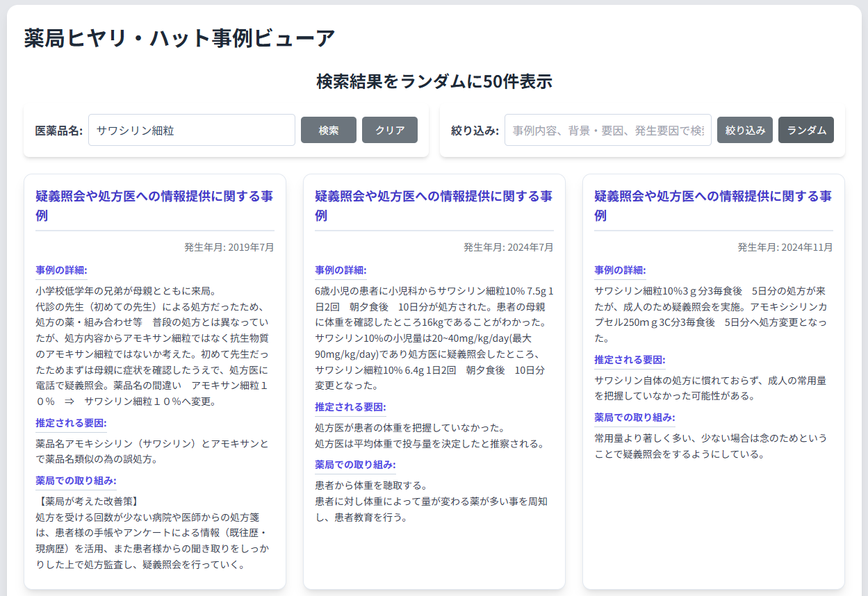Click the ランダム random display button
The height and width of the screenshot is (596, 868).
[x=805, y=130]
